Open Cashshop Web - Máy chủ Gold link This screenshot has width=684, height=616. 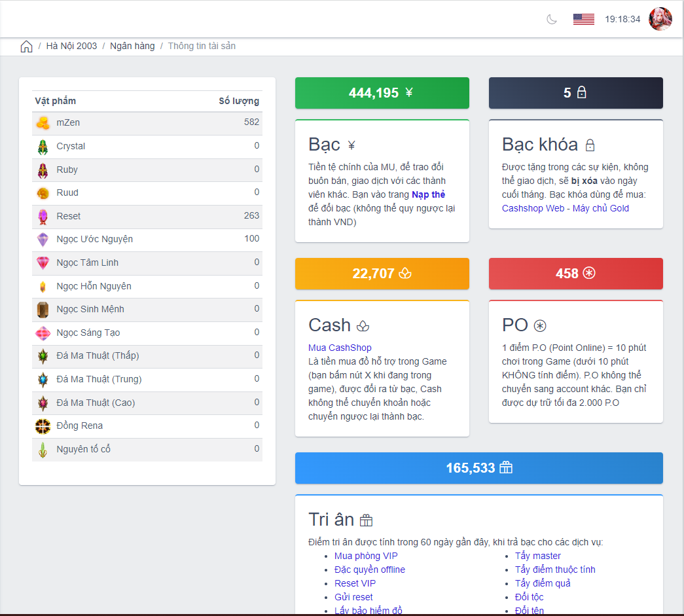[x=565, y=208]
